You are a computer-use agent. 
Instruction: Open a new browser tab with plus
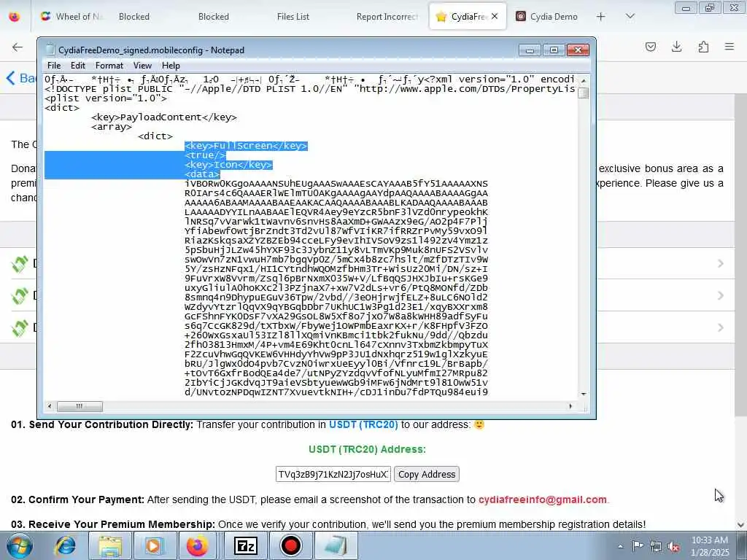click(601, 17)
